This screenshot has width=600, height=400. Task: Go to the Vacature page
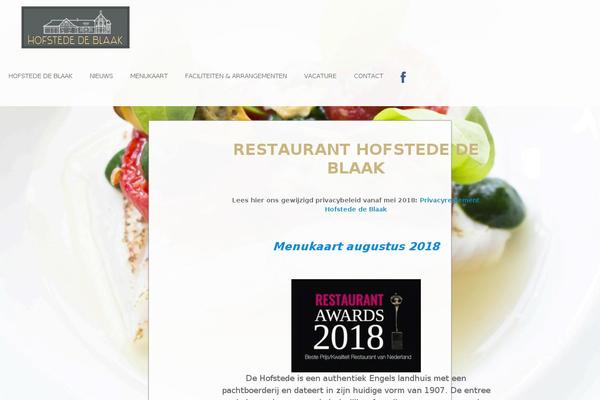pyautogui.click(x=320, y=76)
